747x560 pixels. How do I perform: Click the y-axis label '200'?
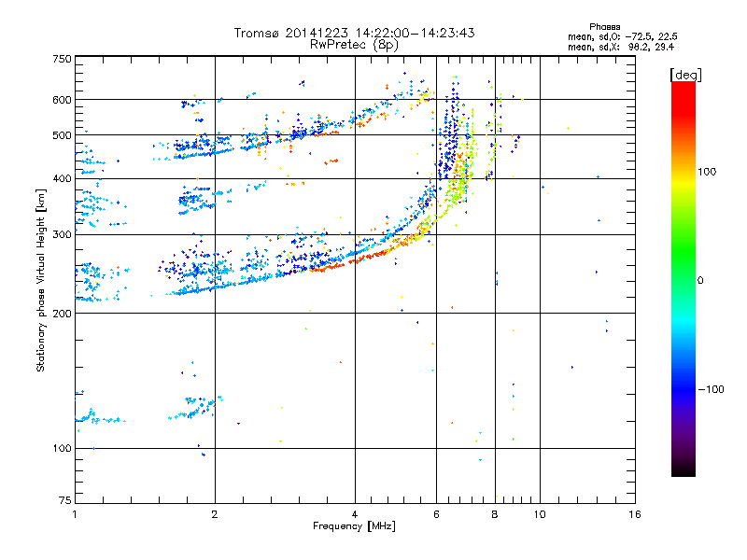62,314
